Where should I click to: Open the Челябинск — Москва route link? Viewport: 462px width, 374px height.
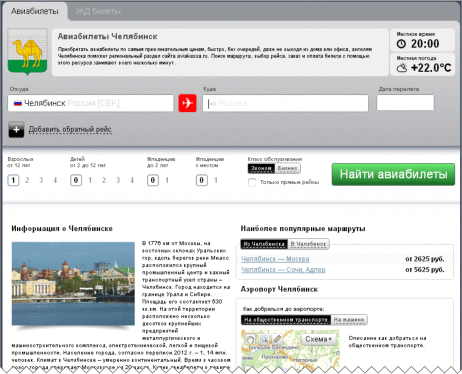(275, 259)
